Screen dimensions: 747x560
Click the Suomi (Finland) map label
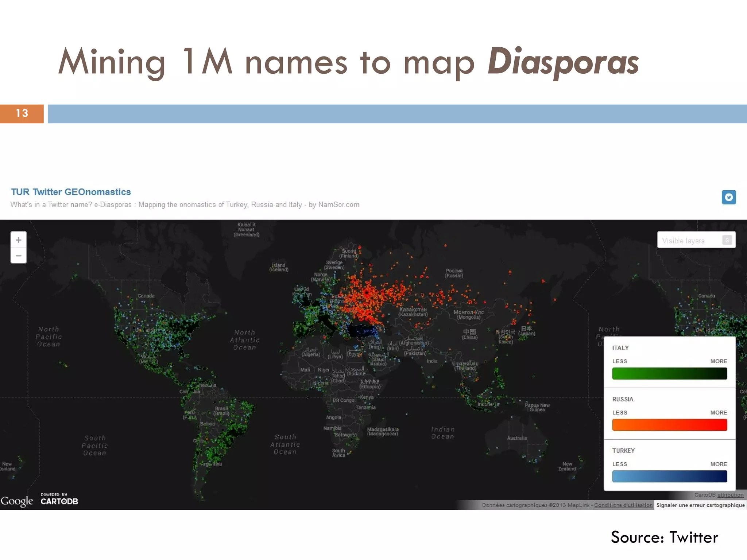click(349, 253)
